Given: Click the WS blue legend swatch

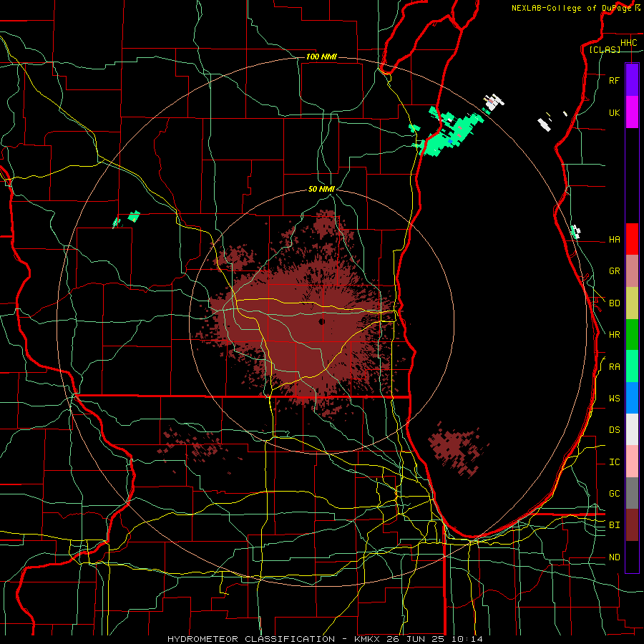Looking at the screenshot, I should click(x=632, y=398).
